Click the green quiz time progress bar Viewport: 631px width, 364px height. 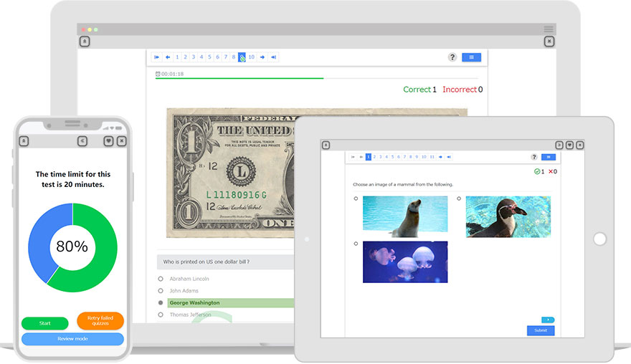pyautogui.click(x=239, y=78)
